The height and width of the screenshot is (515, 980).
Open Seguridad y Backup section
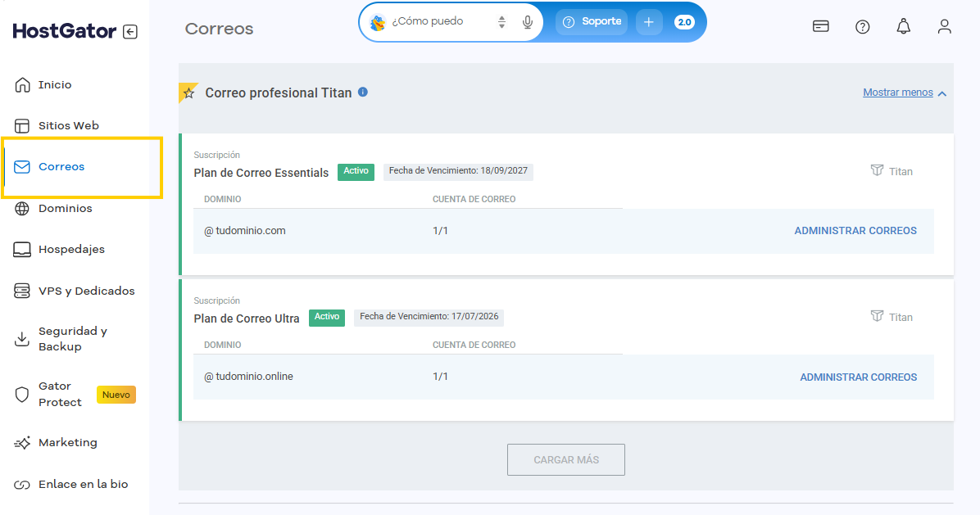[x=72, y=339]
